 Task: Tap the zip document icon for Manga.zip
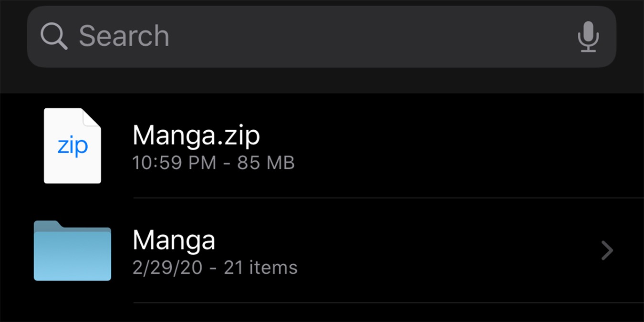72,145
